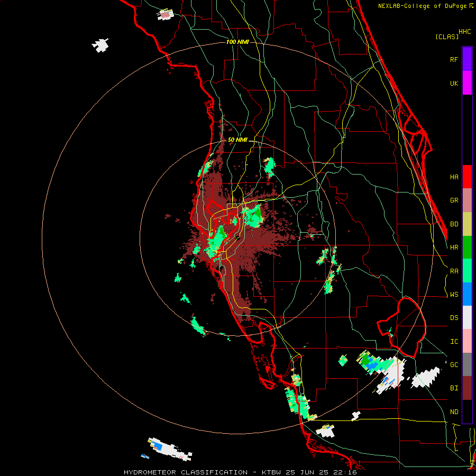This screenshot has height=476, width=476.
Task: Click the "50 NMI" range ring label
Action: [237, 140]
